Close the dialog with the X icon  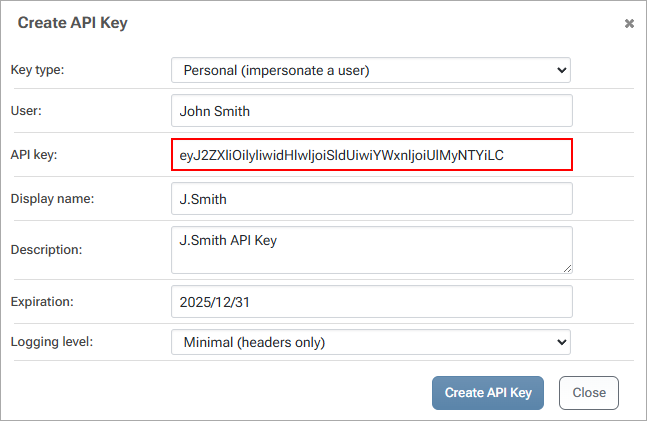629,23
